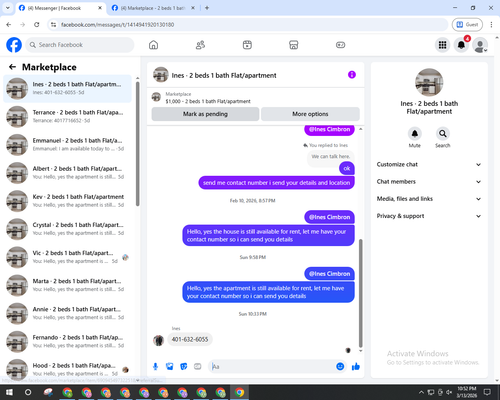The image size is (500, 400).
Task: Click the chat messages scrollbar
Action: (x=360, y=293)
